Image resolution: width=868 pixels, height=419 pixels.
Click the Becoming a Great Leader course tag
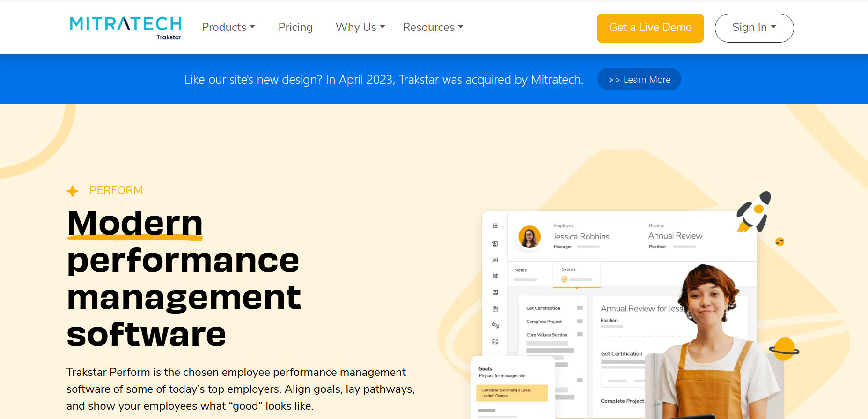pos(512,393)
